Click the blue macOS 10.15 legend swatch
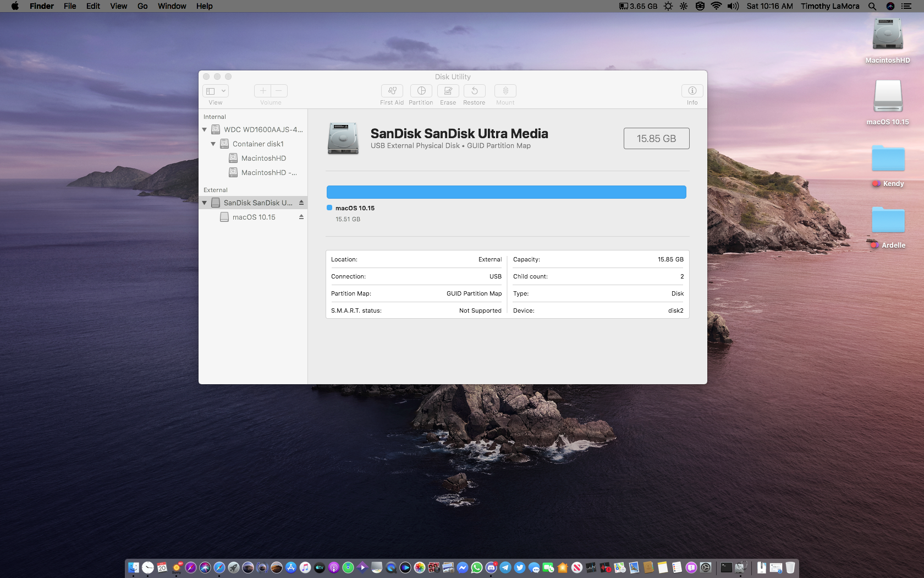 click(329, 208)
